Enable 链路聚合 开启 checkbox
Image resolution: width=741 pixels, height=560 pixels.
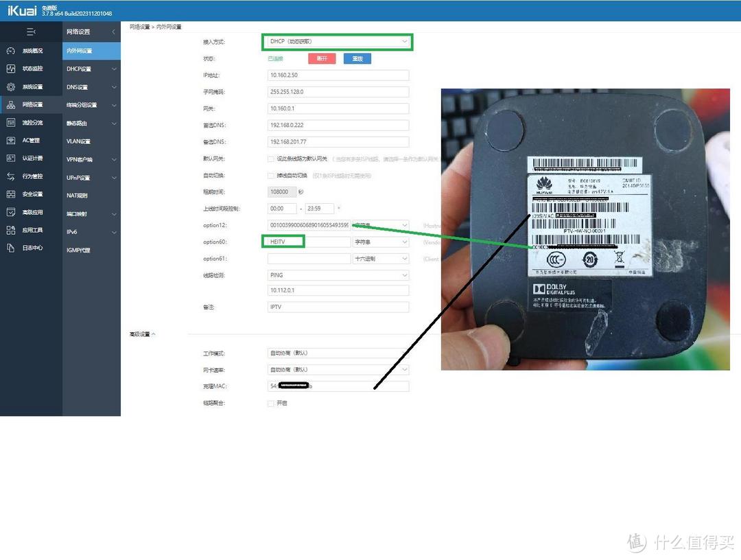(271, 403)
